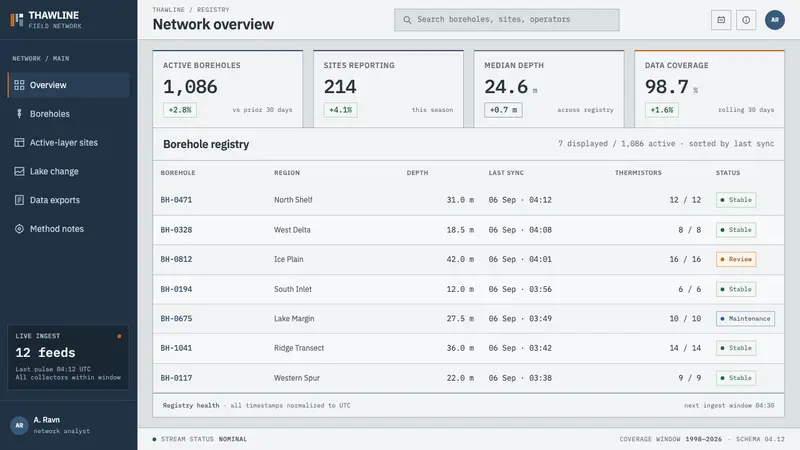Click the North Shelf region cell
800x450 pixels.
point(293,200)
